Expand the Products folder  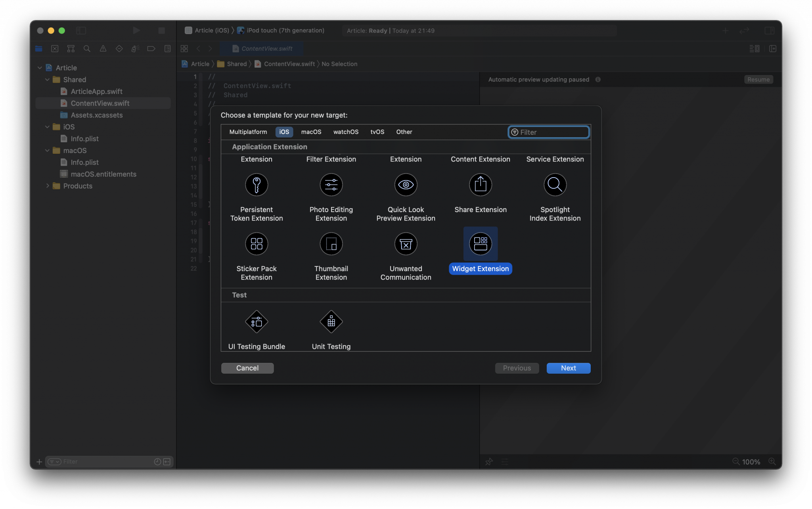pos(47,186)
